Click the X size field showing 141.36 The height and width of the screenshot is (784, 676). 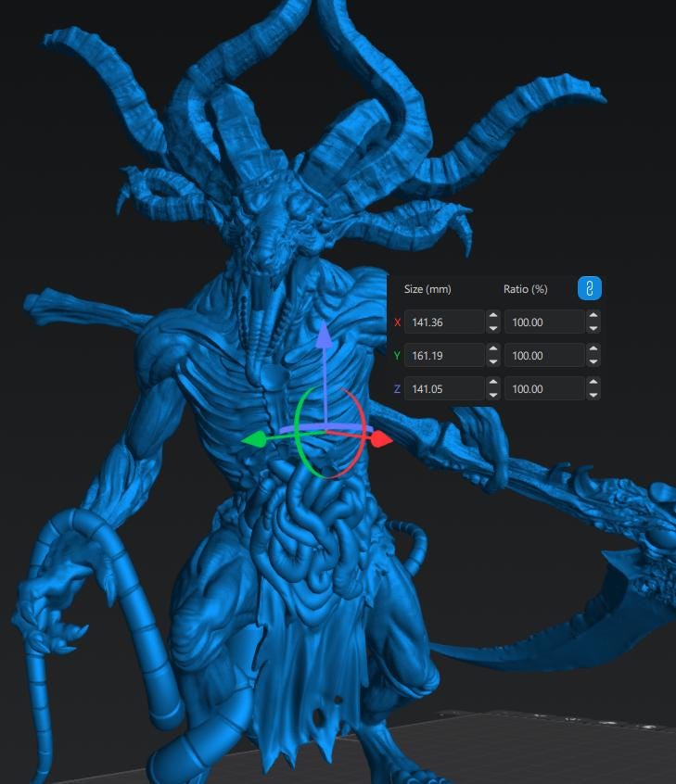click(x=444, y=322)
